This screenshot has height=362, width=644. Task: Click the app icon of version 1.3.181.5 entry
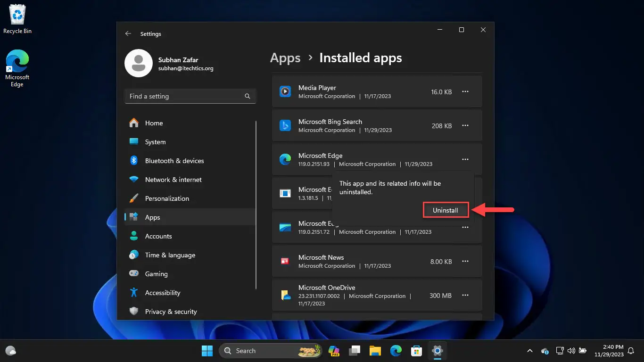(x=285, y=193)
